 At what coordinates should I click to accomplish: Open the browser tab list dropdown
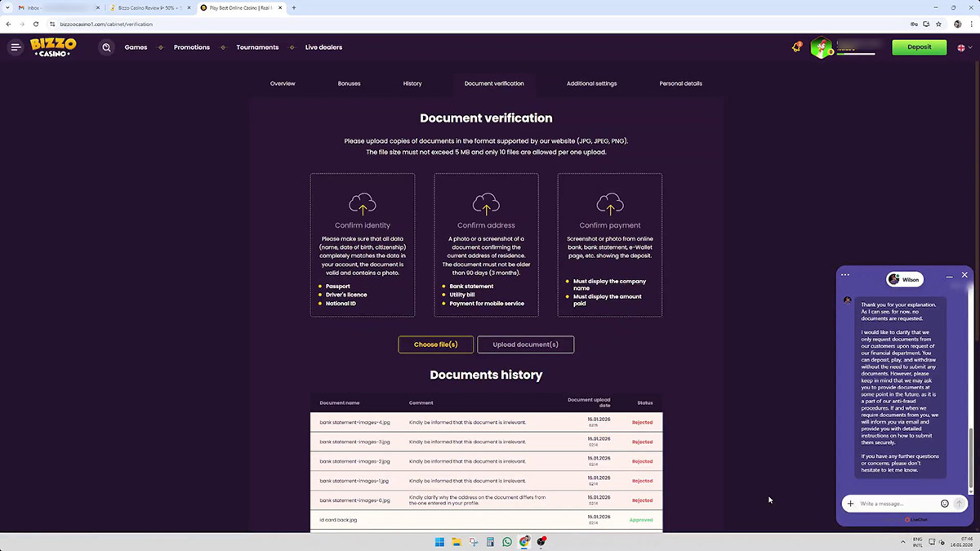click(x=7, y=7)
